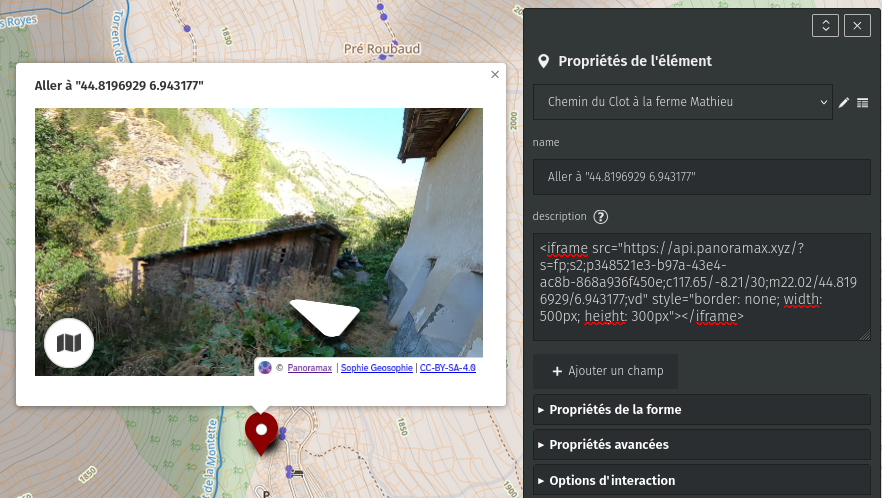Click inside the description iframe text area

click(701, 287)
